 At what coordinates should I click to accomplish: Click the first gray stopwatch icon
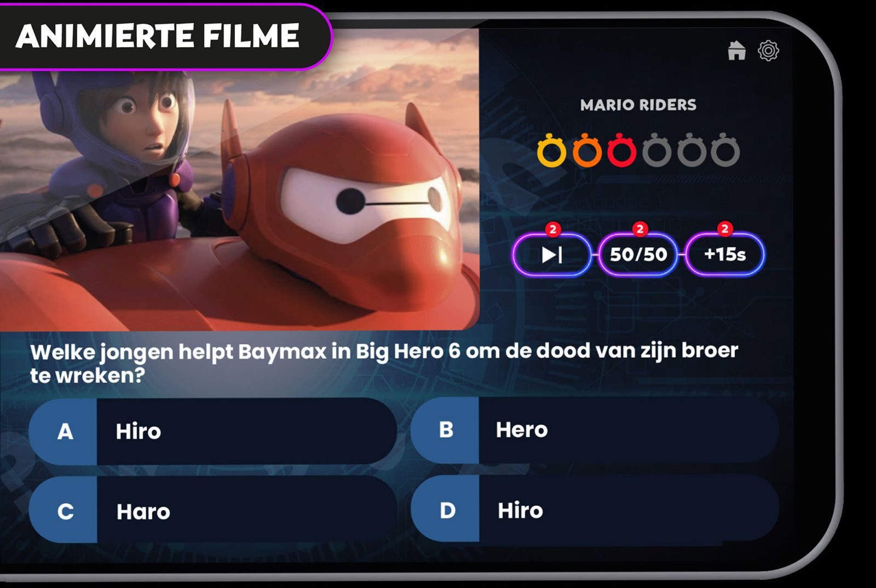pos(656,150)
